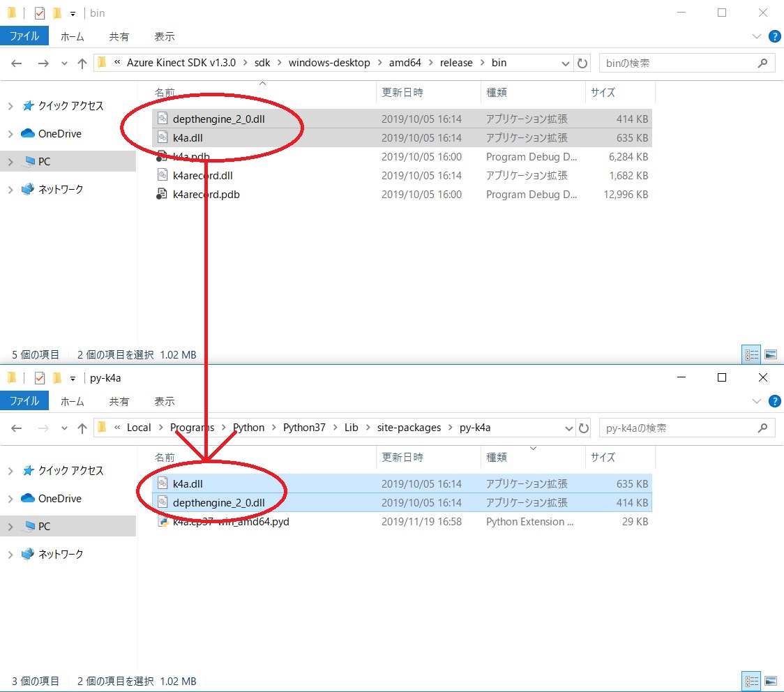The height and width of the screenshot is (692, 784).
Task: Click ファイル tab in bin window
Action: point(24,36)
